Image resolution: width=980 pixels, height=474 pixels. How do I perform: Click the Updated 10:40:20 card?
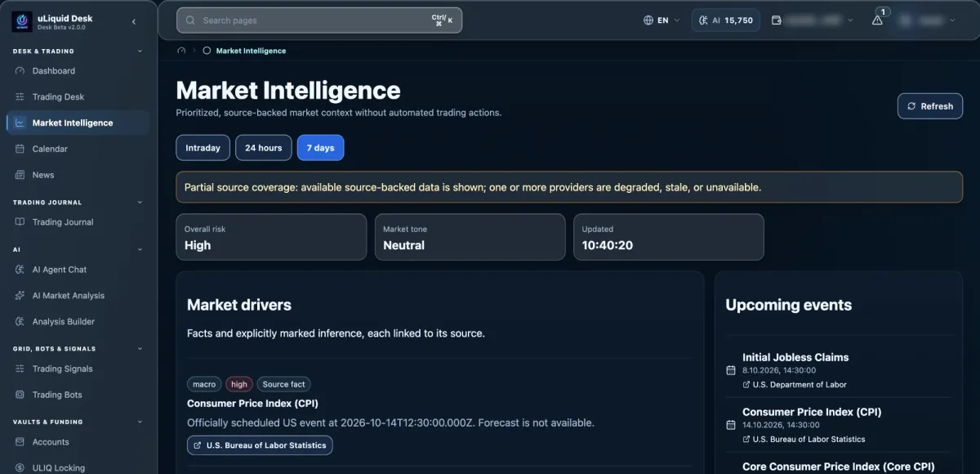[x=669, y=237]
